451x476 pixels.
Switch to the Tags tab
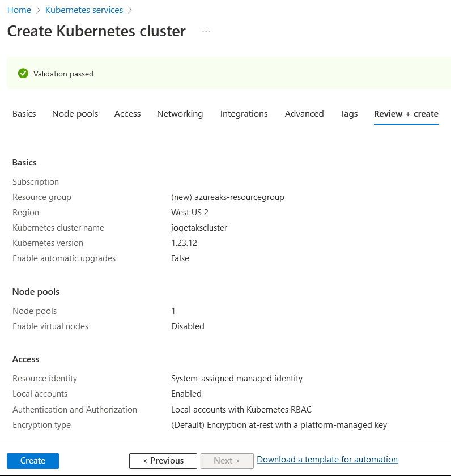(x=349, y=114)
